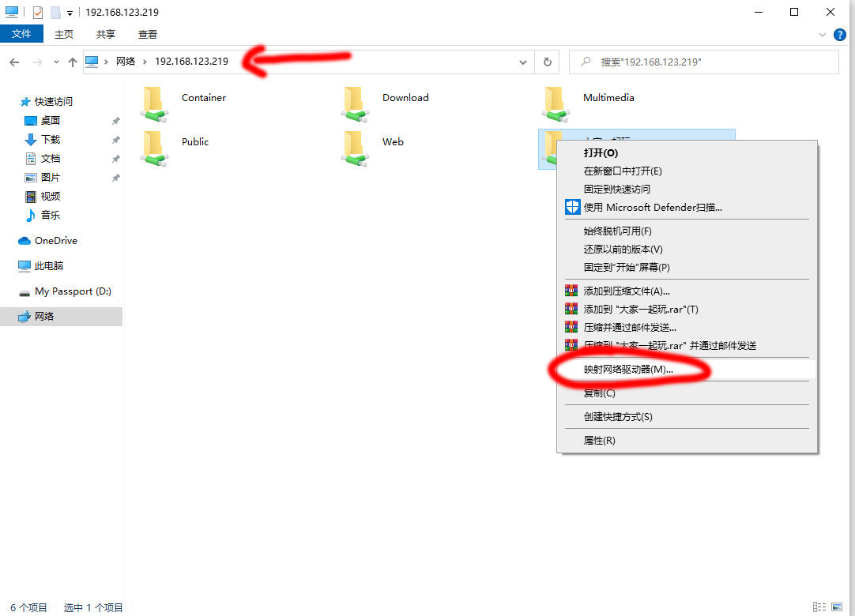Open the address bar history dropdown
The image size is (855, 616).
[522, 62]
